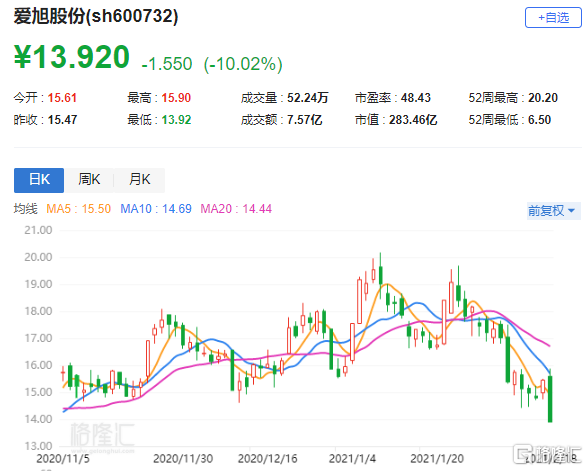Click the 13.00 price axis label
This screenshot has width=588, height=471.
38,446
